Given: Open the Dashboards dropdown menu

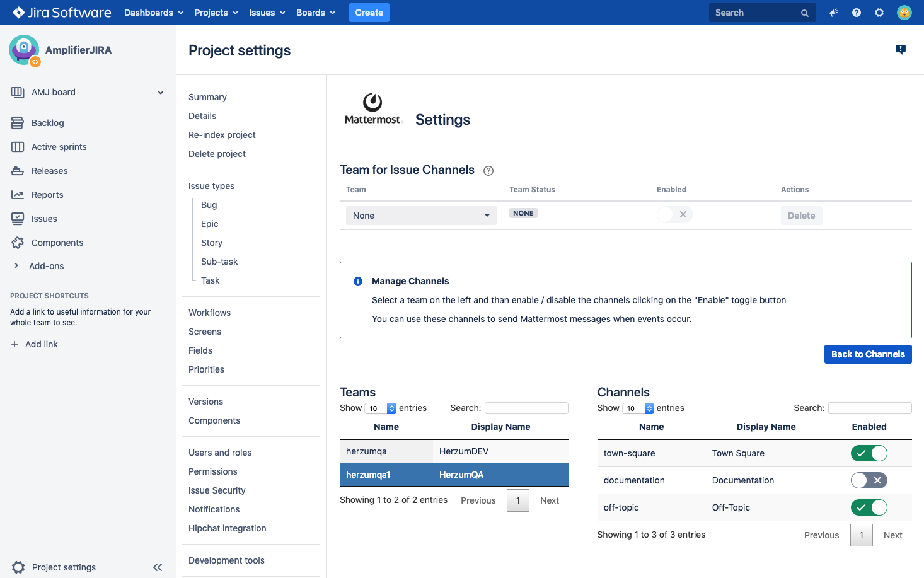Looking at the screenshot, I should point(154,13).
